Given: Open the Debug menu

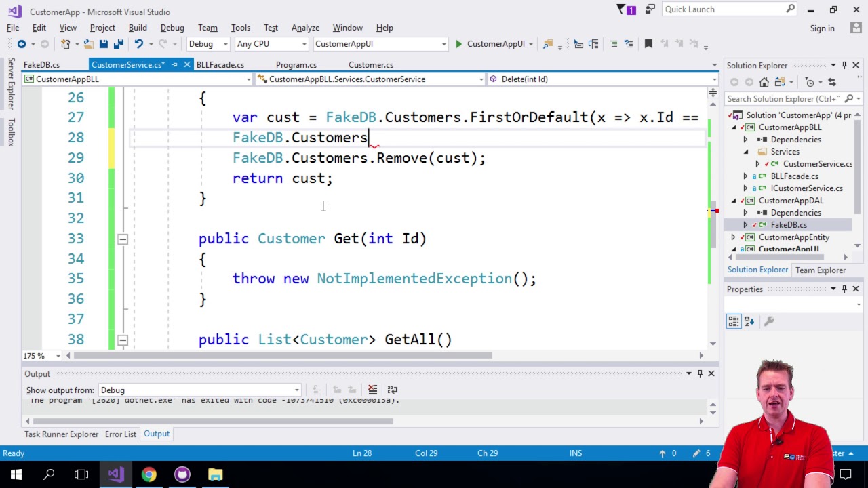Looking at the screenshot, I should coord(172,28).
